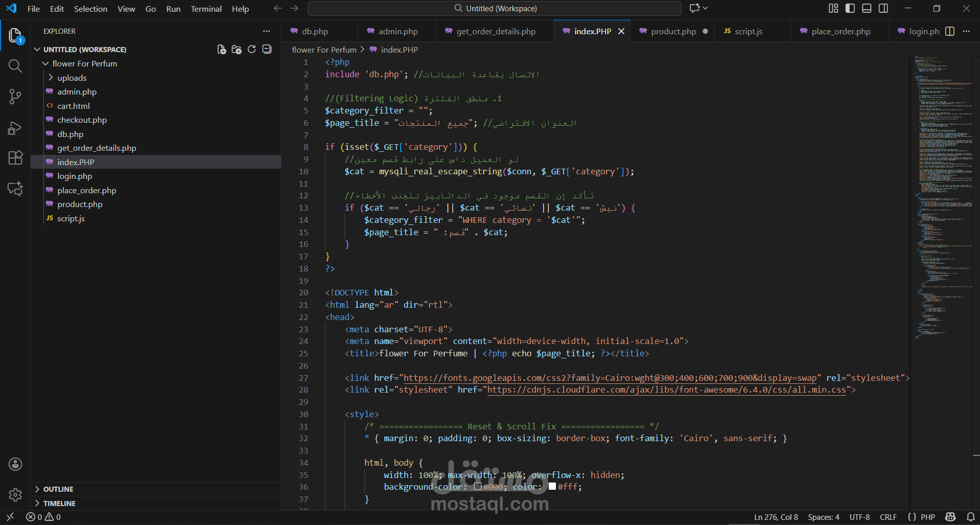Click the New Folder icon in Explorer
The width and height of the screenshot is (980, 525).
point(237,50)
